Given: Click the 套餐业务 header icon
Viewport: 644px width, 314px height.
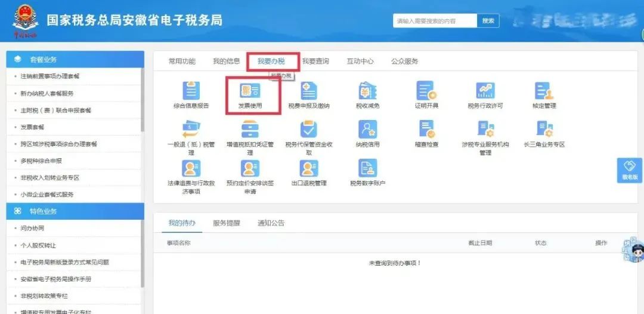Looking at the screenshot, I should click(x=17, y=59).
